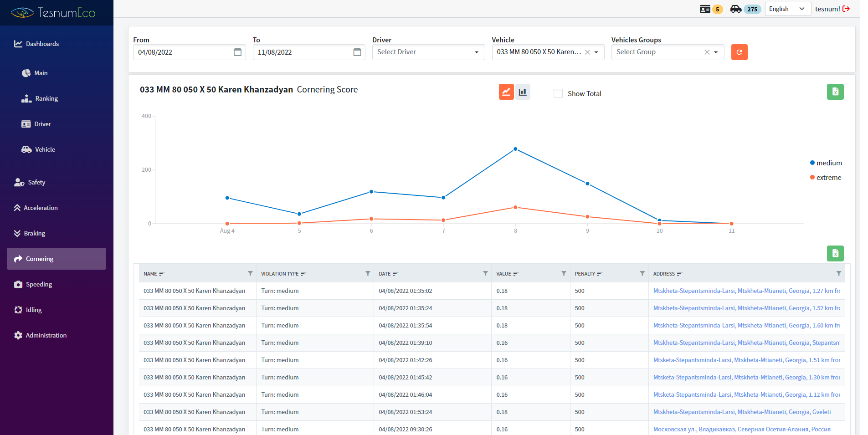Open the Select Driver dropdown
868x435 pixels.
(x=428, y=52)
